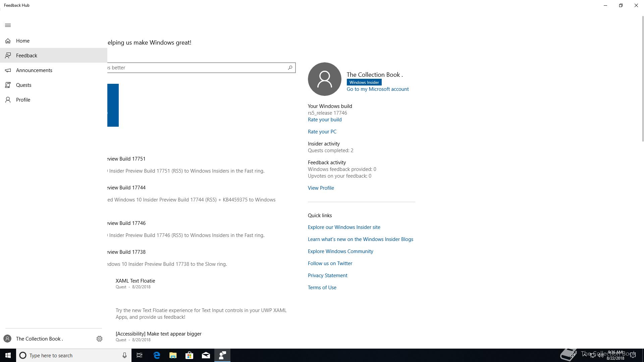This screenshot has height=362, width=644.
Task: Open Preview Build 17744 announcement
Action: [126, 188]
